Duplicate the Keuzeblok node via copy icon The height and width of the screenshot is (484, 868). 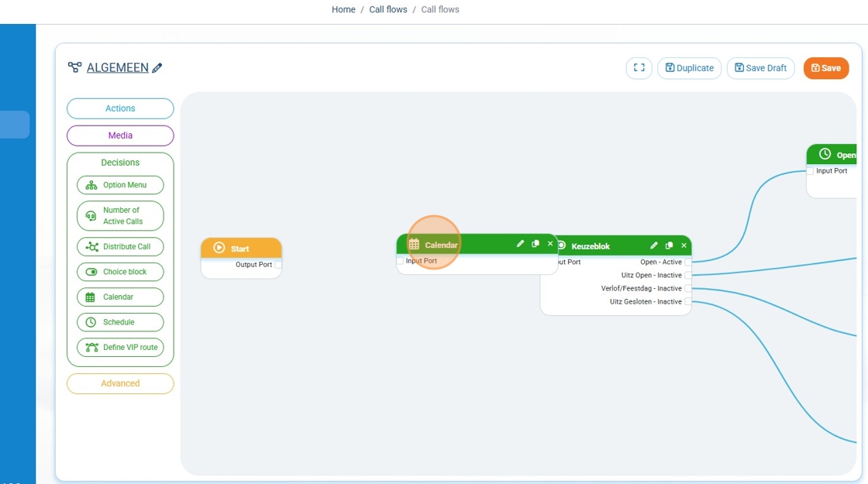coord(669,245)
